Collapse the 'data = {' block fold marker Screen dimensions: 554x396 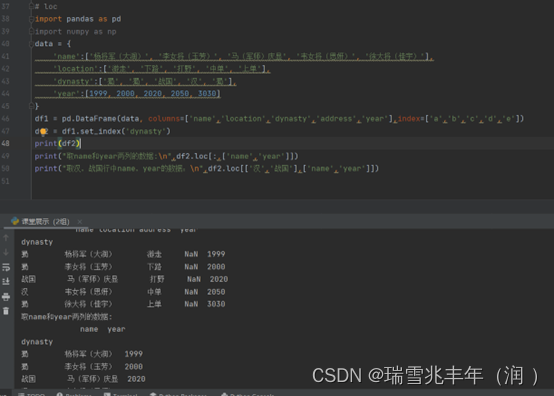(x=31, y=44)
